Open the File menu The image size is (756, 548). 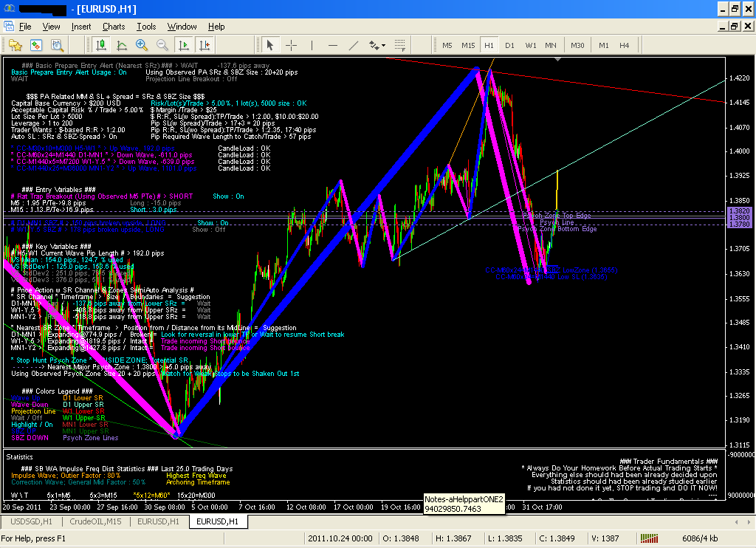(x=25, y=27)
